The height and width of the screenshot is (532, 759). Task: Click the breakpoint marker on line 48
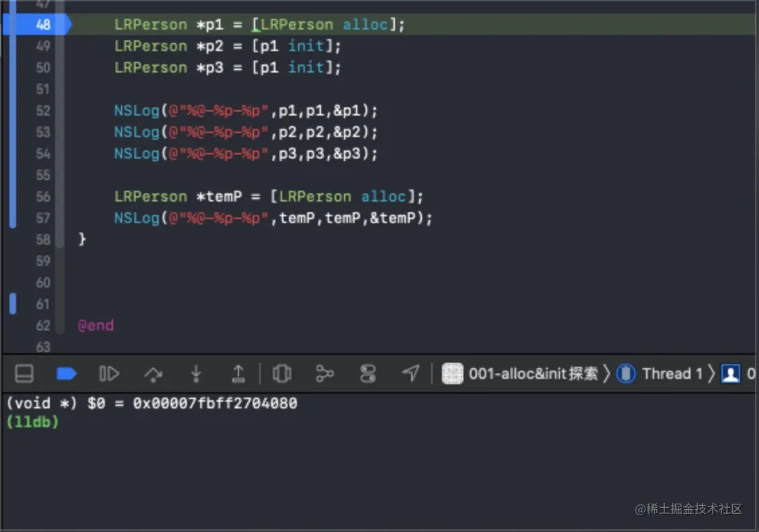[x=37, y=24]
